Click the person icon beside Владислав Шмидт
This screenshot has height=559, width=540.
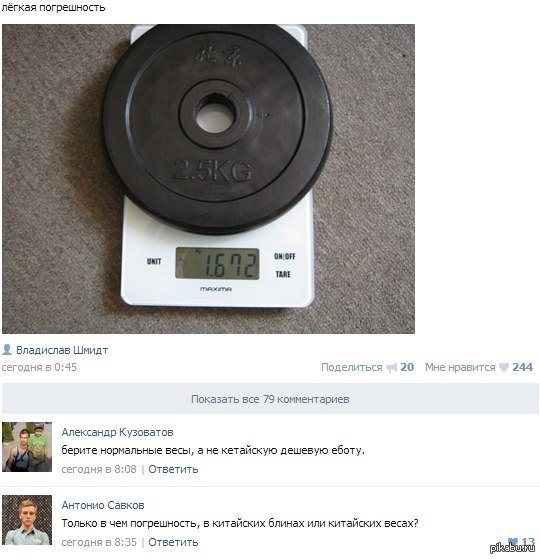tap(7, 350)
